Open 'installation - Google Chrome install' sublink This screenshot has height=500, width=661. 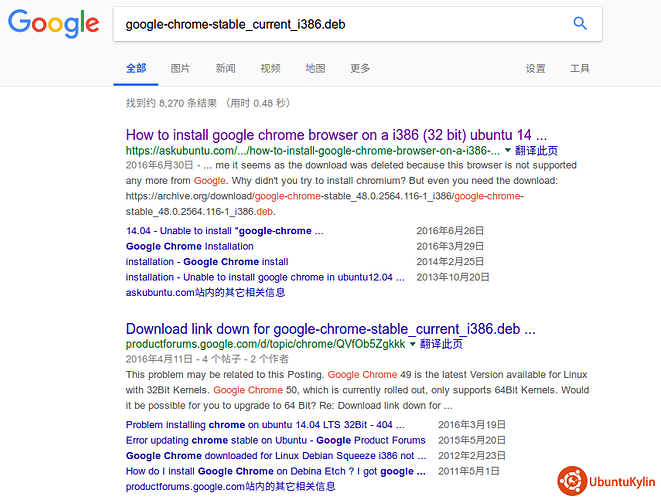point(207,262)
